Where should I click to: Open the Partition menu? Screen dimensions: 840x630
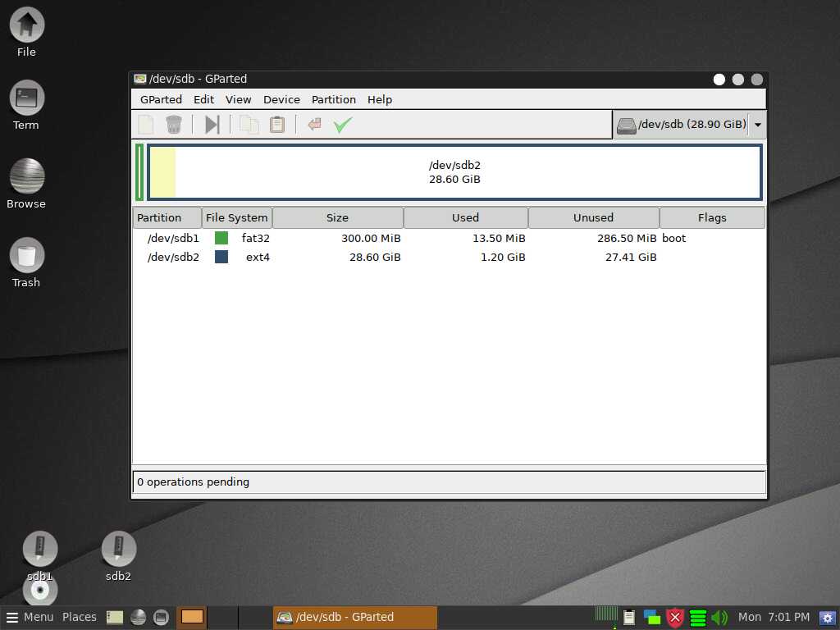(333, 99)
